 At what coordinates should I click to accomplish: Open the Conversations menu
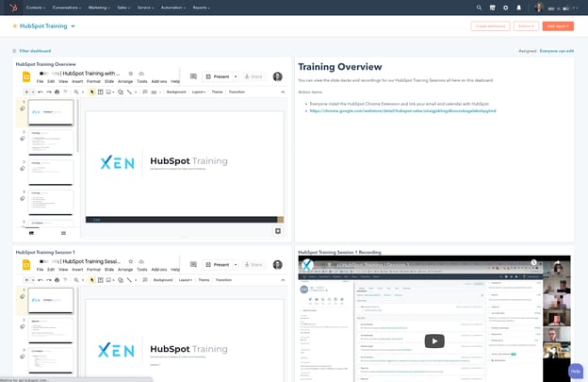(67, 8)
